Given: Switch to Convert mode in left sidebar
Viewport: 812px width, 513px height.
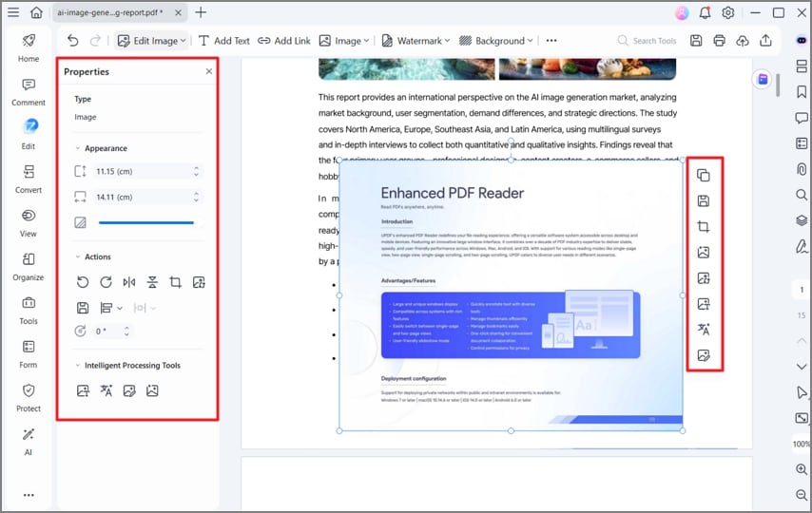Looking at the screenshot, I should click(x=29, y=180).
